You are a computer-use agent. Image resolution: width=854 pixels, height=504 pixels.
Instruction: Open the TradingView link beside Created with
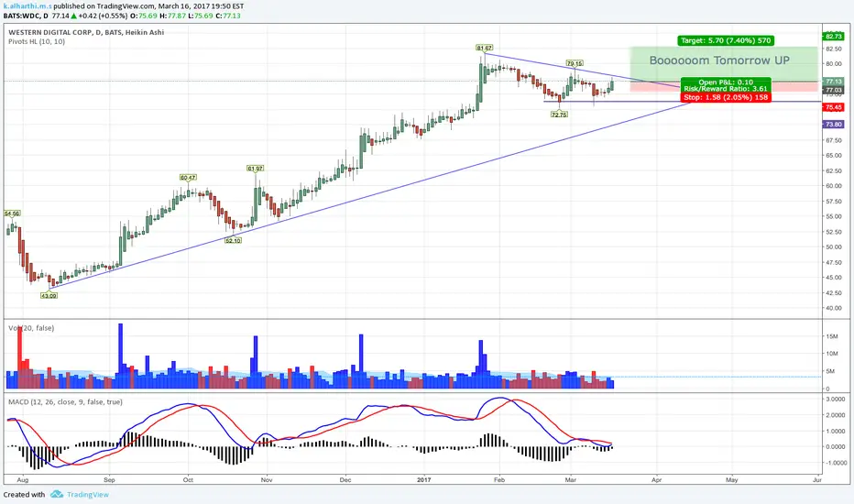click(88, 495)
